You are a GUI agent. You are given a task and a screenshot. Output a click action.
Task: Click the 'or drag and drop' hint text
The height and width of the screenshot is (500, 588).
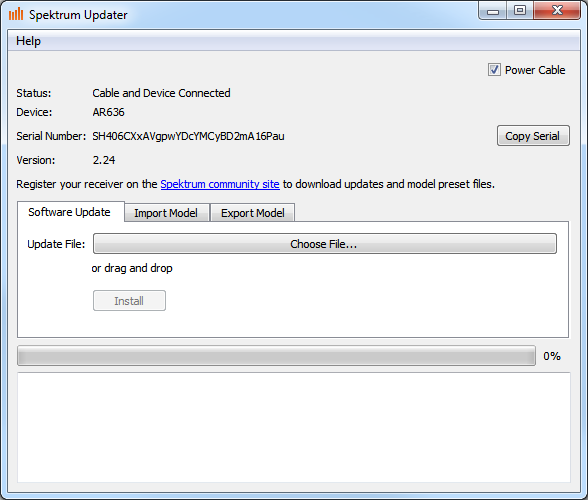coord(132,268)
